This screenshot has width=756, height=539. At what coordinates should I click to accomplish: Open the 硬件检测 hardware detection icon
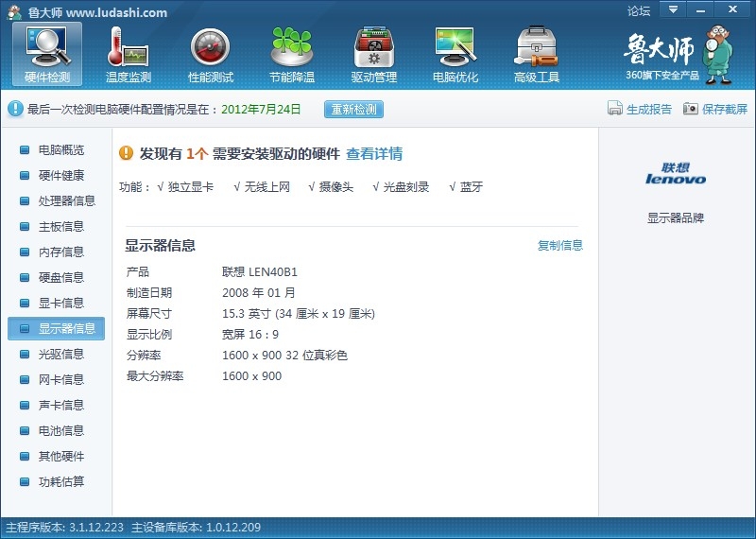click(x=47, y=53)
